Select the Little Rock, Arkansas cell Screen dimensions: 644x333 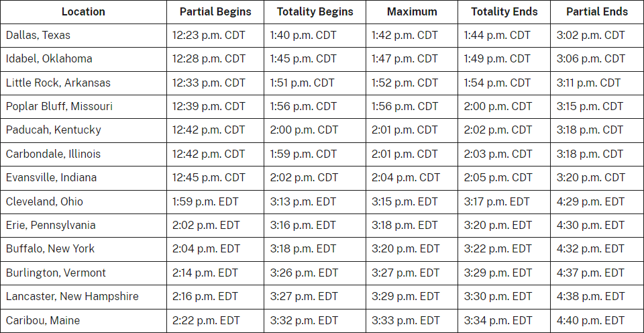pyautogui.click(x=83, y=83)
